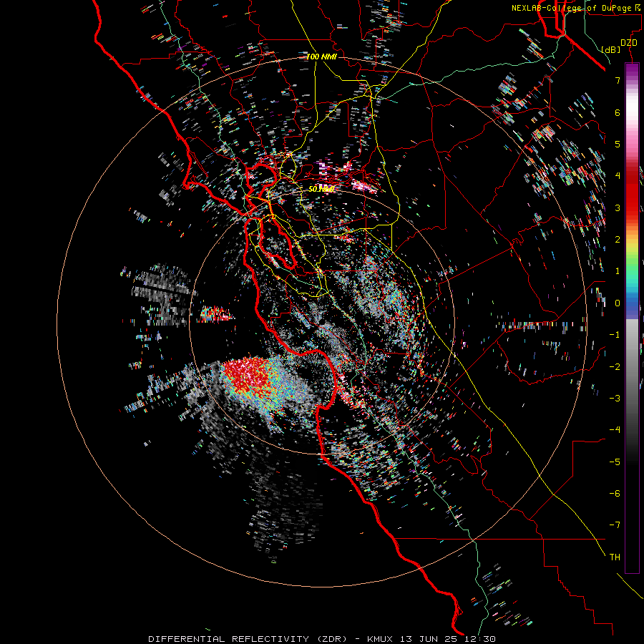Click the "2" value on the color scale
Screen dimensions: 644x644
618,240
